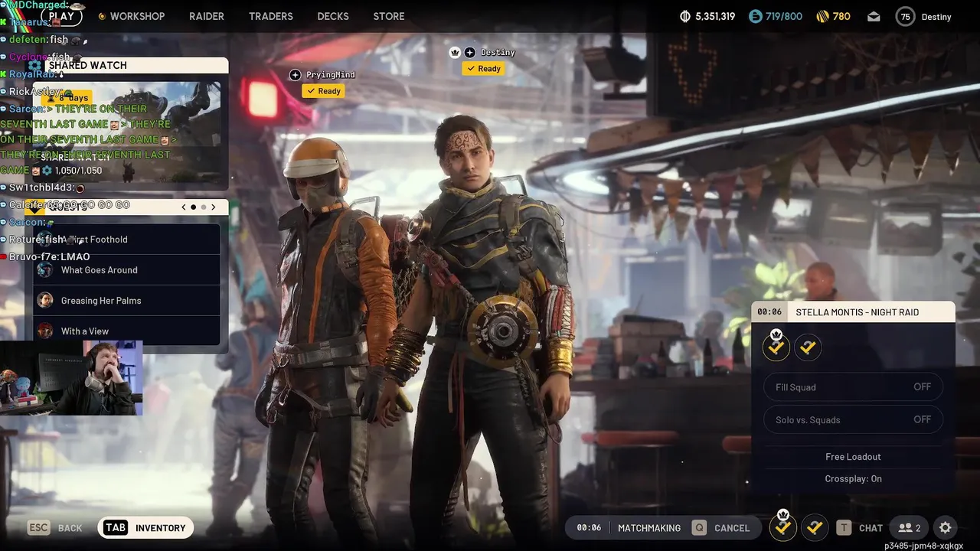Click the Greasing Her Palms quest giver portrait

(46, 301)
